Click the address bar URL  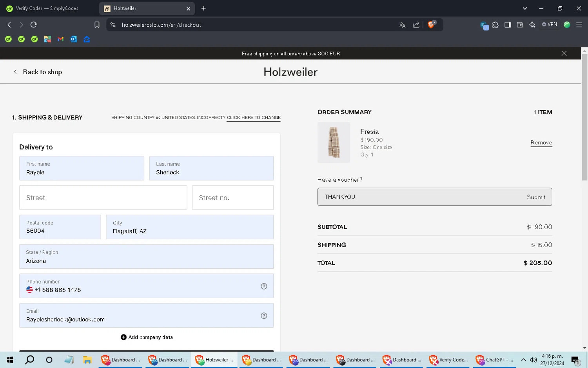coord(162,25)
